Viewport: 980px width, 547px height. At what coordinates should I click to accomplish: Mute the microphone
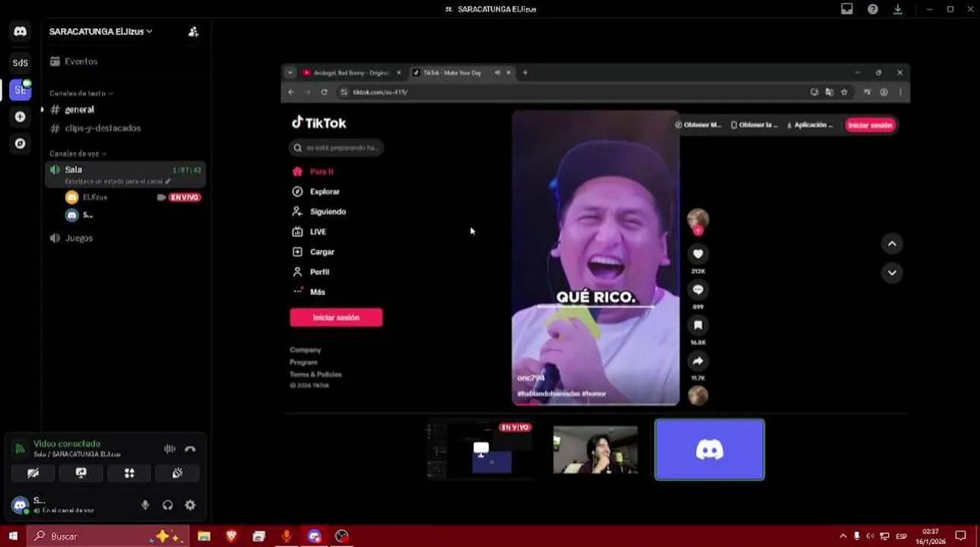145,505
